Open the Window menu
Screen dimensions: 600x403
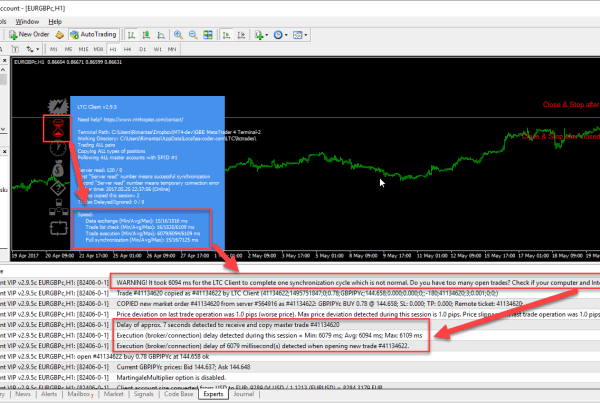click(27, 22)
